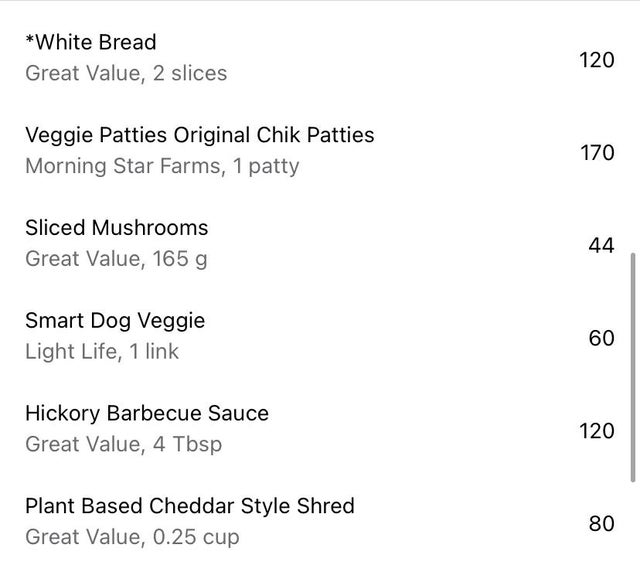This screenshot has width=640, height=582.
Task: Click 120 calories beside Hickory Barbecue Sauce
Action: [x=596, y=431]
